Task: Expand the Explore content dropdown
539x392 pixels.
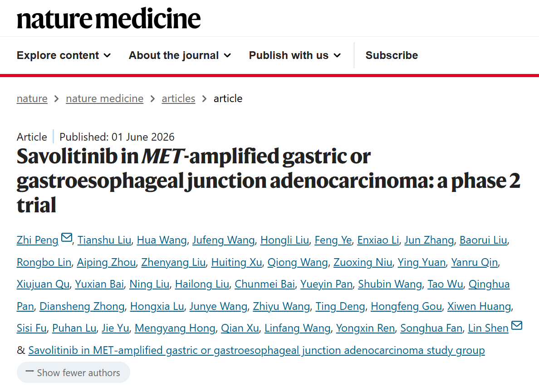Action: (x=64, y=55)
